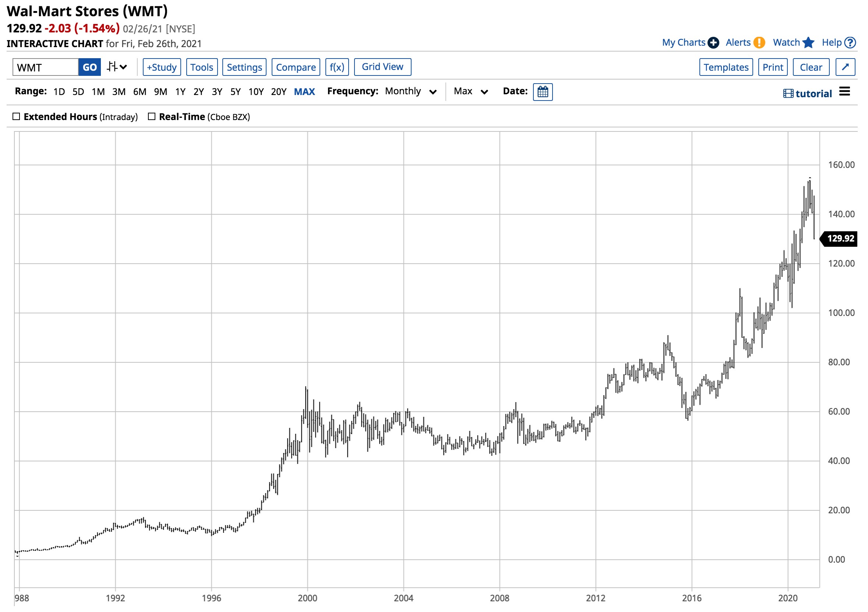Switch to Grid View
Image resolution: width=868 pixels, height=612 pixels.
click(382, 67)
